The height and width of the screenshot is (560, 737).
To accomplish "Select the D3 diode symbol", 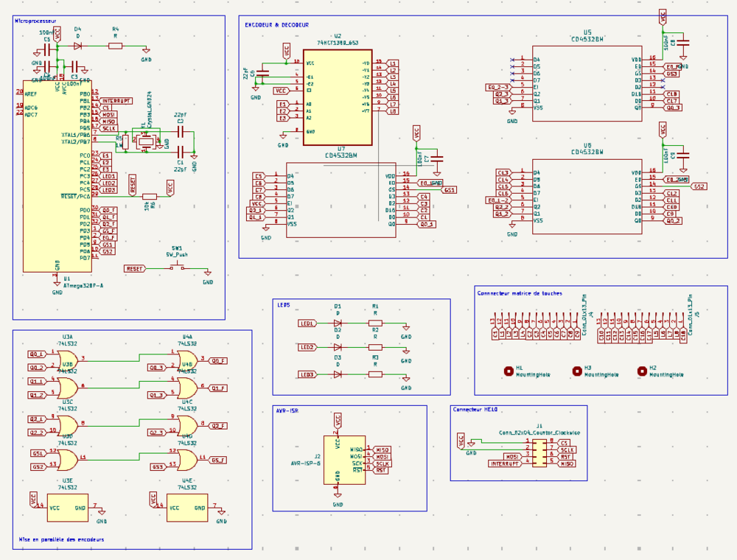I will coord(338,374).
